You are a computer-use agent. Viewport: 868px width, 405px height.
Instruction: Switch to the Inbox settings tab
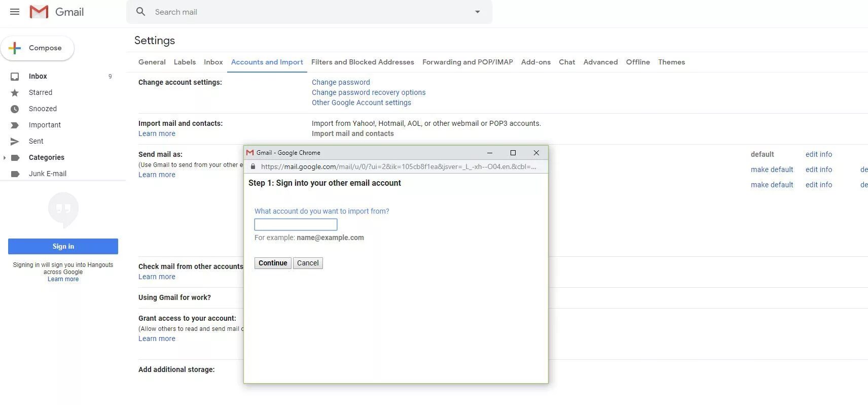(x=213, y=62)
